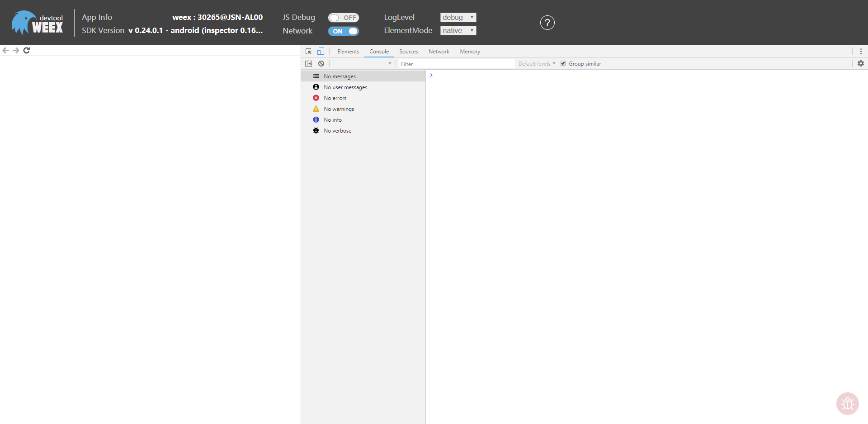868x424 pixels.
Task: Click the App Info label
Action: click(x=97, y=17)
